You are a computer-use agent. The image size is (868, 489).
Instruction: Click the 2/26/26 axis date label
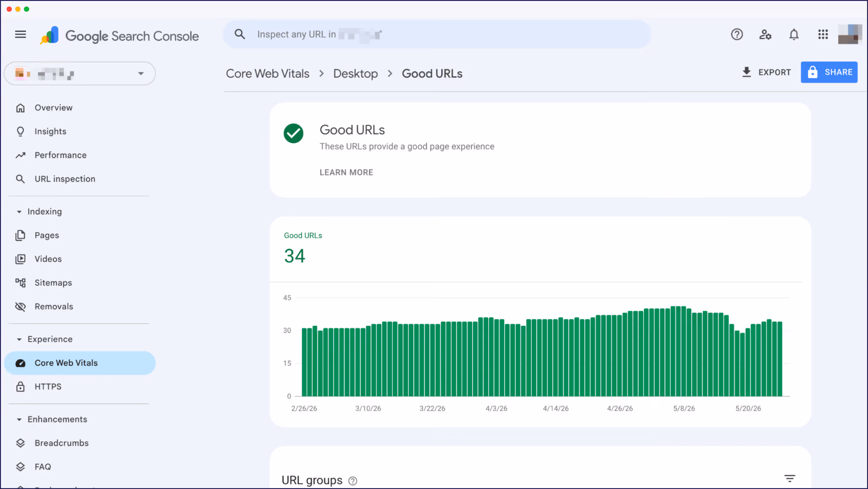click(x=304, y=408)
